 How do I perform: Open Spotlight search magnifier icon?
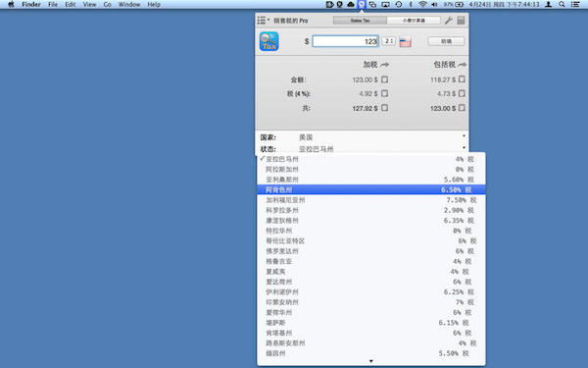pyautogui.click(x=562, y=5)
